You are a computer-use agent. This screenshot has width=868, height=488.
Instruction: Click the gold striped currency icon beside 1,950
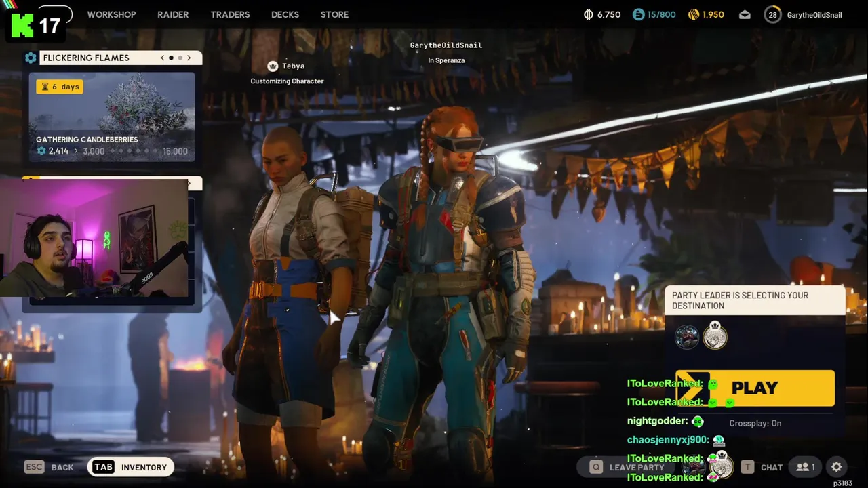(693, 14)
